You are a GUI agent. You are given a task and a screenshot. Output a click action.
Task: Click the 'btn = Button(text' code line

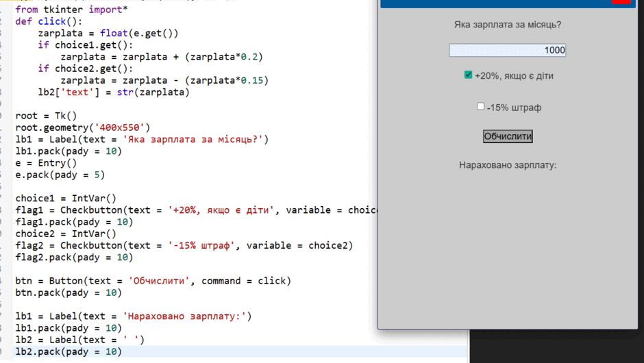(153, 281)
